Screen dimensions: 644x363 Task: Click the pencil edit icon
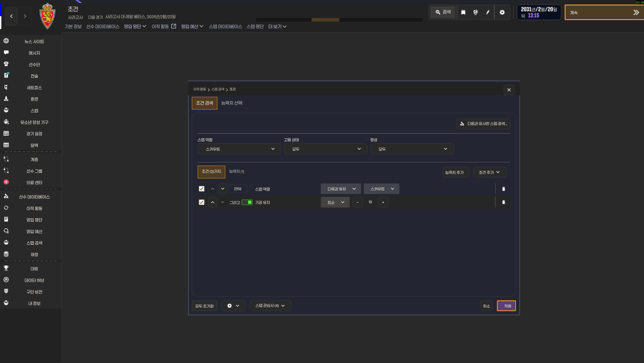pyautogui.click(x=488, y=12)
